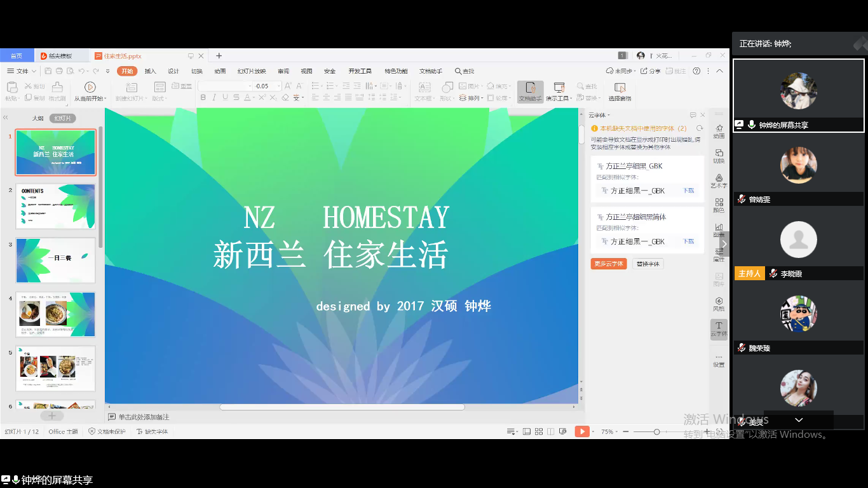
Task: Start slideshow with orange play button
Action: [x=582, y=431]
